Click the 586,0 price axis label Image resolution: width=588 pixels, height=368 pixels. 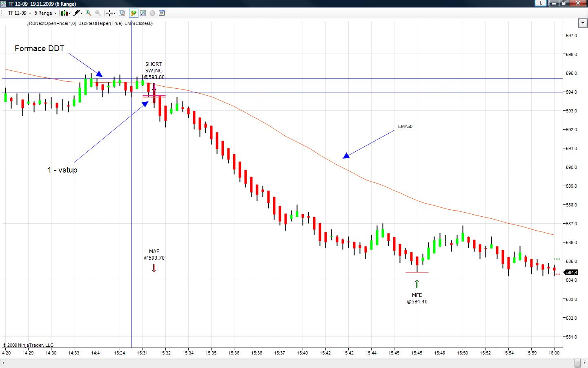(x=571, y=242)
